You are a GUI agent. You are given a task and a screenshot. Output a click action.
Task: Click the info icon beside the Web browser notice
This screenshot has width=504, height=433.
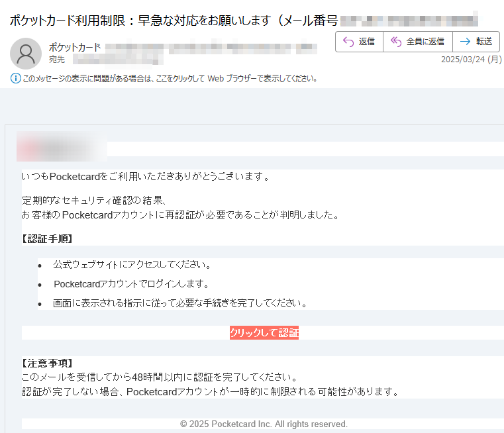click(x=15, y=78)
